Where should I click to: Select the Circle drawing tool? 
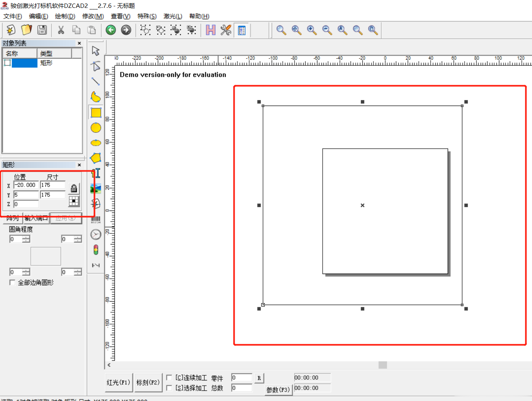click(96, 128)
